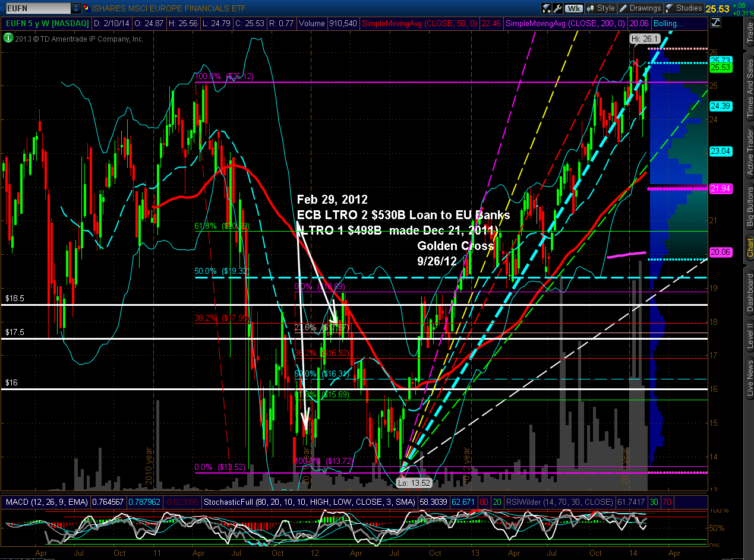This screenshot has height=560, width=754.
Task: Open the quick study share flask icon
Action: click(547, 8)
